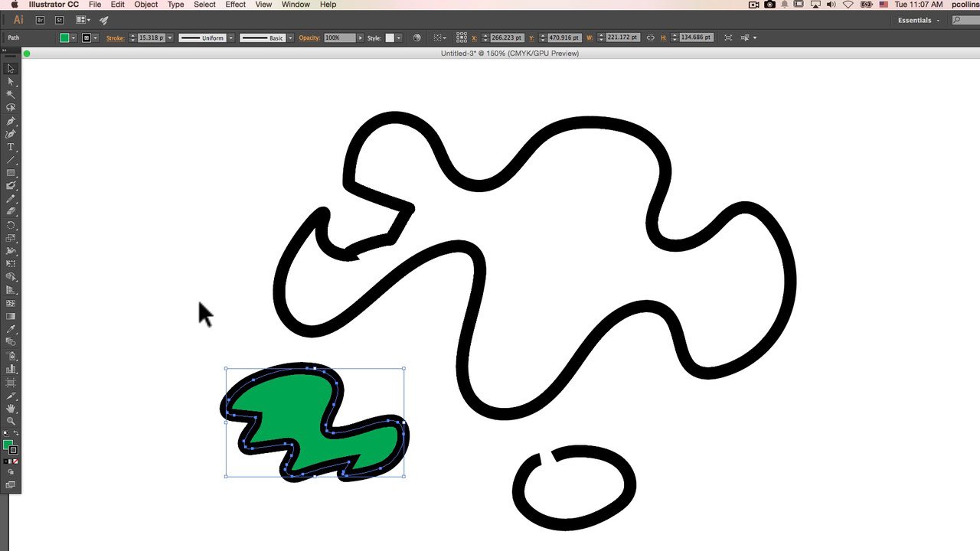This screenshot has height=551, width=980.
Task: Pick the Direct Selection tool
Action: [11, 81]
